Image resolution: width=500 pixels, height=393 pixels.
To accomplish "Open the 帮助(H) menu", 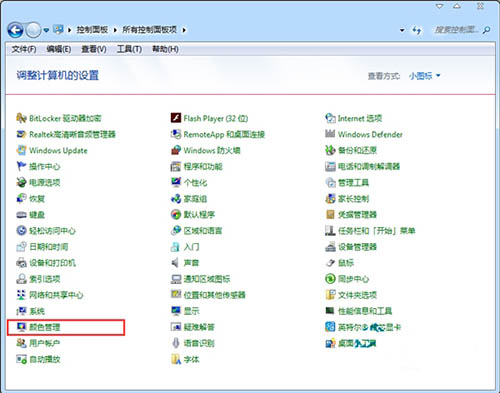I will click(x=165, y=49).
